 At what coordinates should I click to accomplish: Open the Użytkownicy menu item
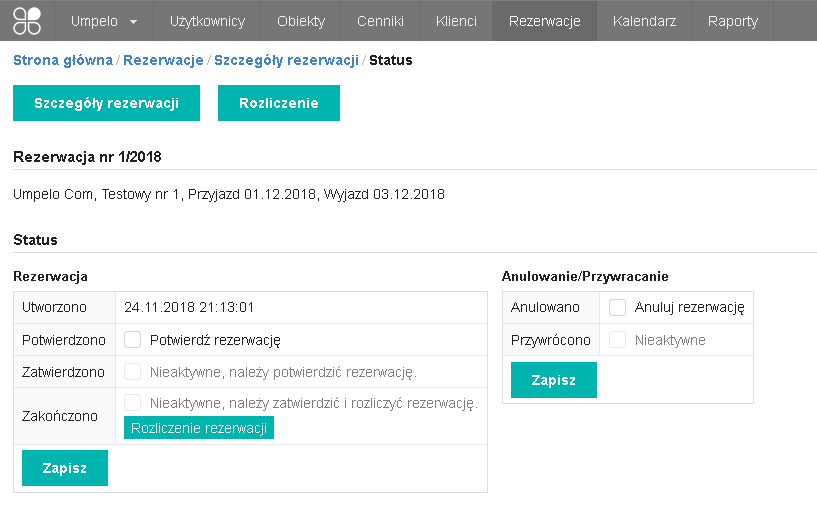(207, 21)
